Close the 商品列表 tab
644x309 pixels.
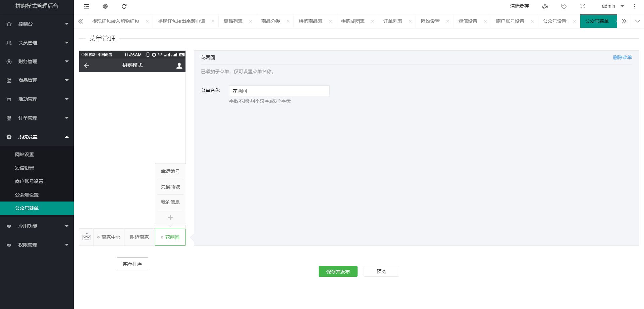pos(251,21)
